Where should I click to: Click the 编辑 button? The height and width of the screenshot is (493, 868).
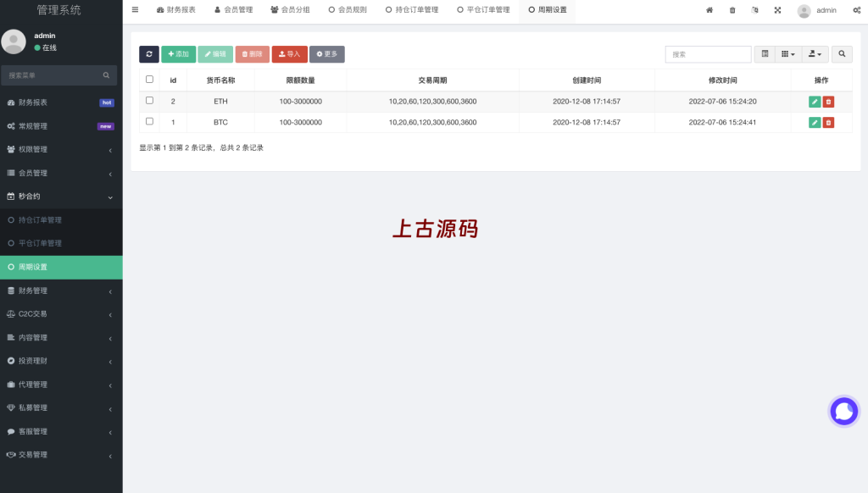point(215,54)
